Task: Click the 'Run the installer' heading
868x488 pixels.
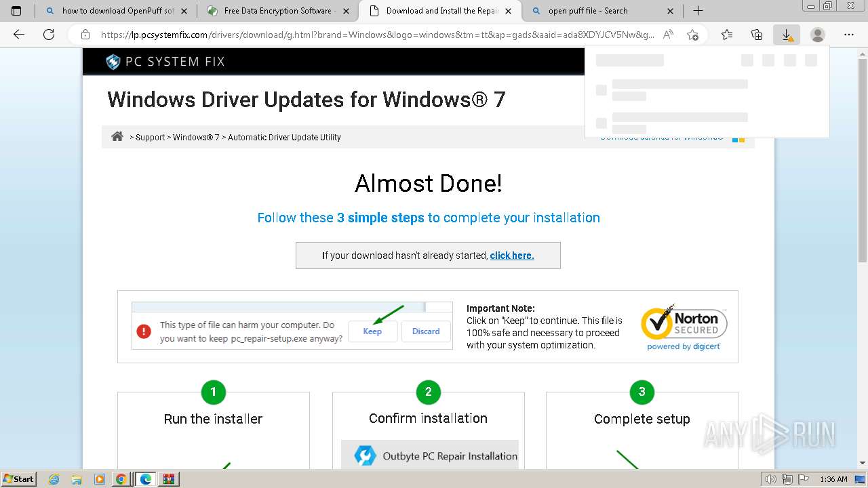Action: coord(213,419)
